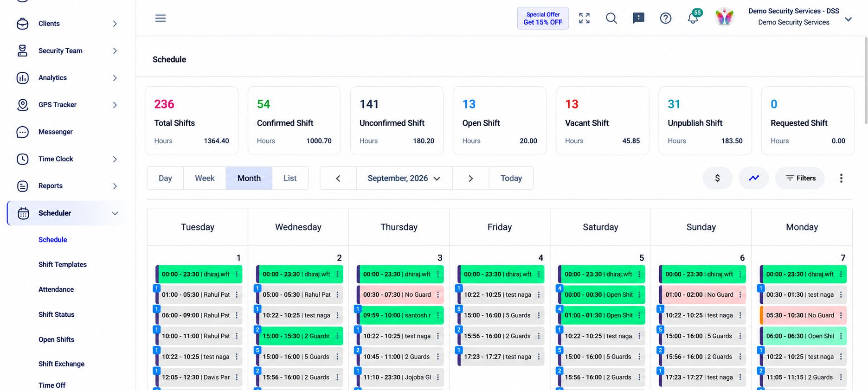Screen dimensions: 868x390
Task: Open options for Sunday 01:00 - 02:00 No Guard shift
Action: (x=740, y=295)
